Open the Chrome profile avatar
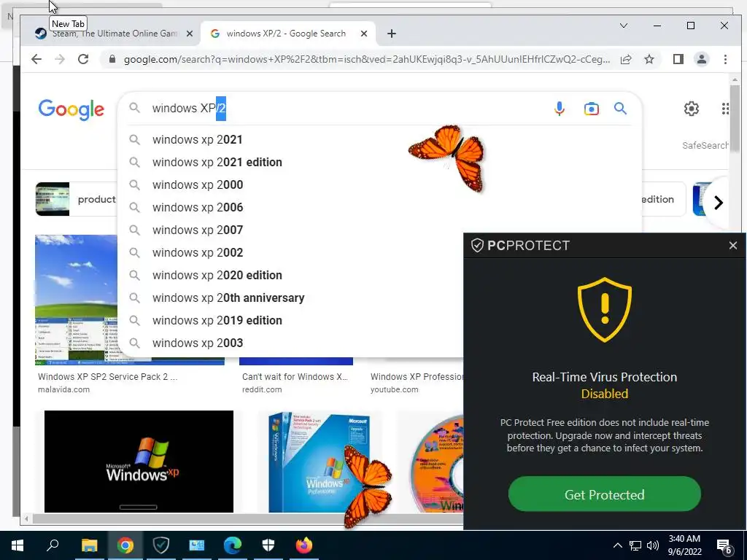 702,59
